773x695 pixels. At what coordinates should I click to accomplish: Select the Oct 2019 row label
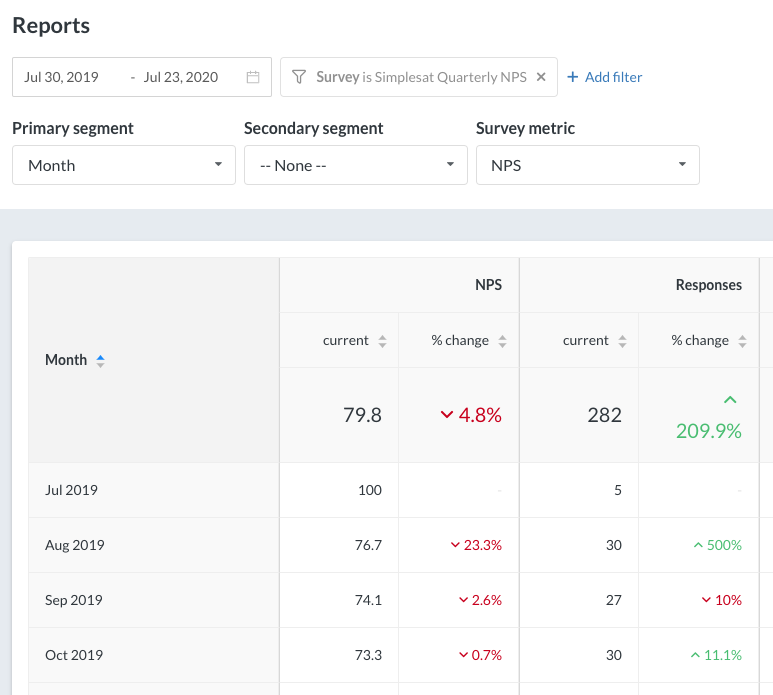pos(74,655)
